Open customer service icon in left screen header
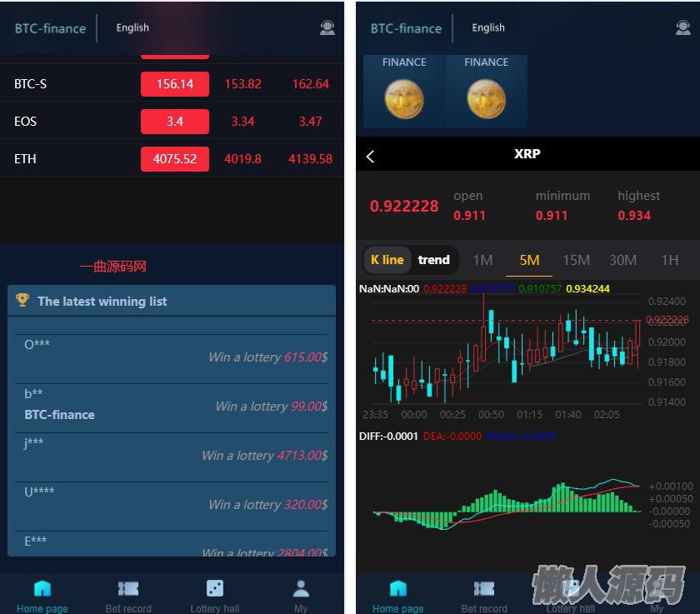 pos(327,28)
